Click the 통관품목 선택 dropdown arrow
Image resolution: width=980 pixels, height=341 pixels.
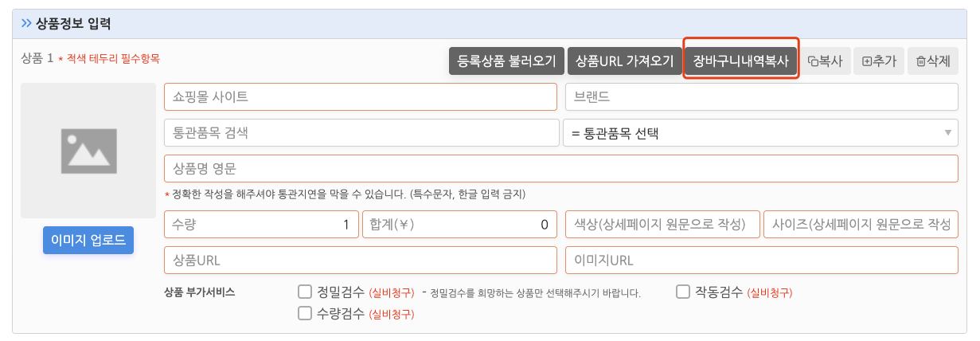[948, 133]
